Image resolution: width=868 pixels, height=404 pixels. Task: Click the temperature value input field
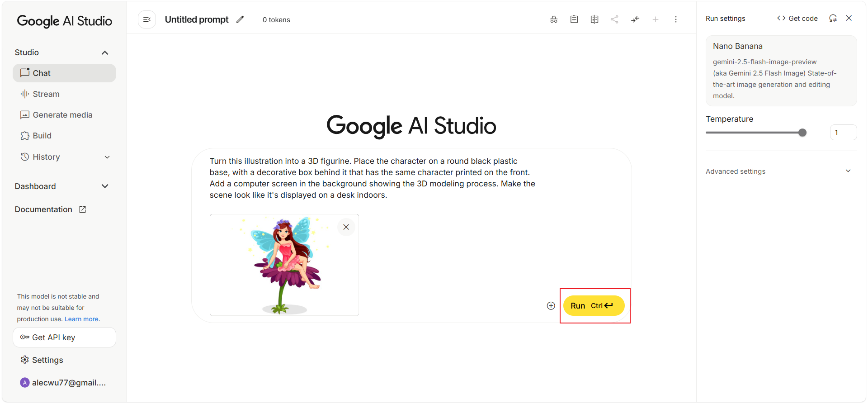coord(843,133)
